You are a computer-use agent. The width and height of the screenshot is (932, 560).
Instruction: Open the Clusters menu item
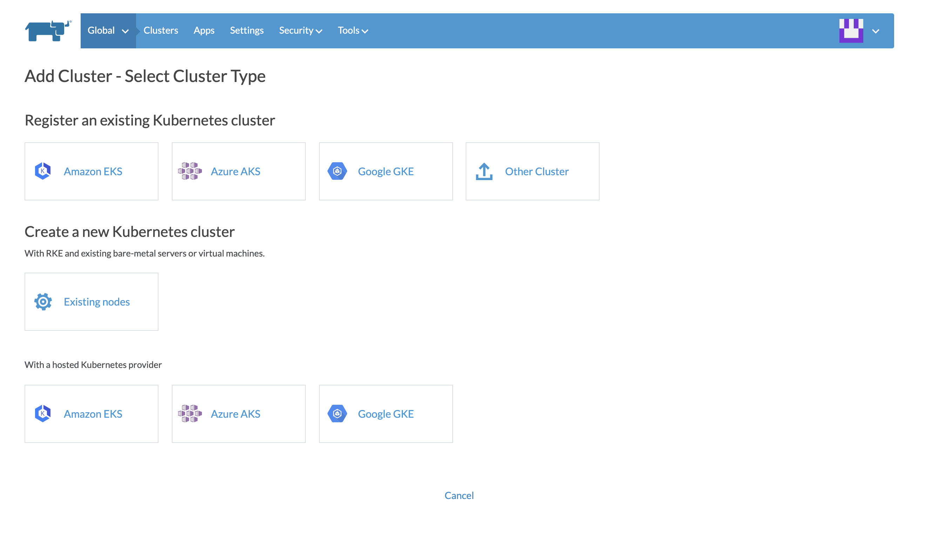point(161,30)
